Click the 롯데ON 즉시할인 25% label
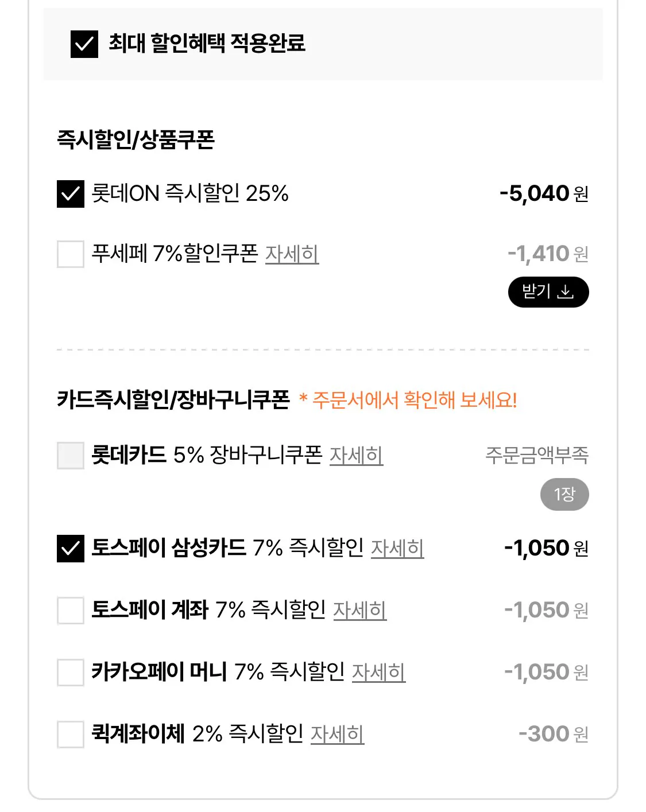 (x=189, y=194)
